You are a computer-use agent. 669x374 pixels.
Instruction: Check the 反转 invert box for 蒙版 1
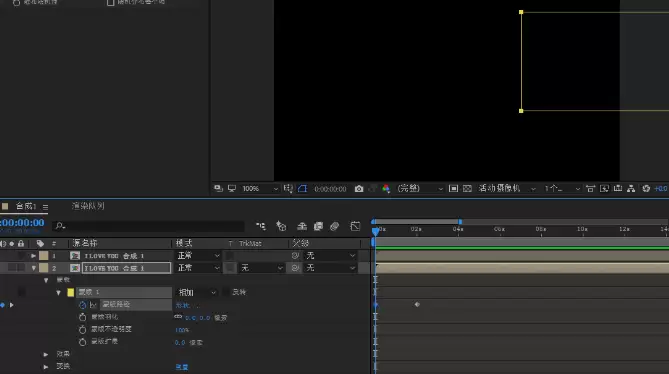[226, 292]
